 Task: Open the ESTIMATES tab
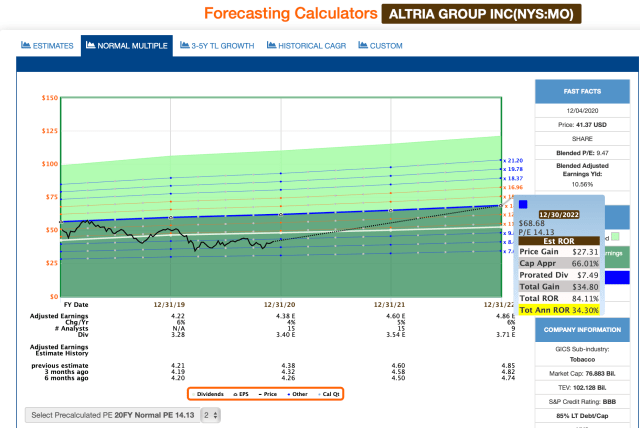click(x=47, y=46)
